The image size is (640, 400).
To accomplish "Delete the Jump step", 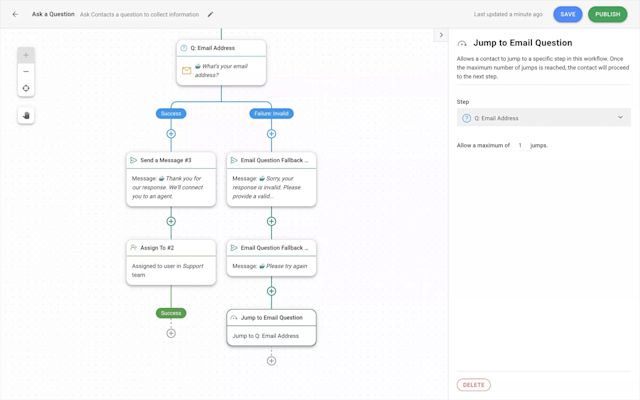I will click(473, 385).
